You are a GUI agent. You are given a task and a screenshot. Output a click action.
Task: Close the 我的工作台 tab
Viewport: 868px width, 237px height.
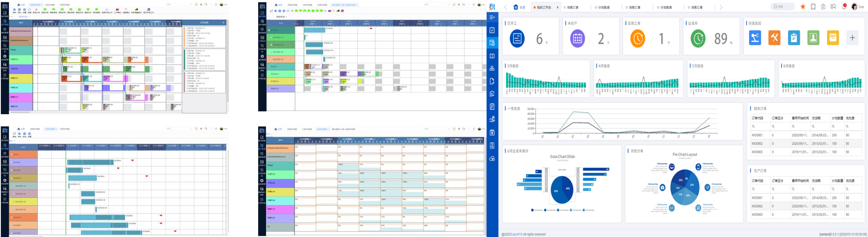pos(558,7)
